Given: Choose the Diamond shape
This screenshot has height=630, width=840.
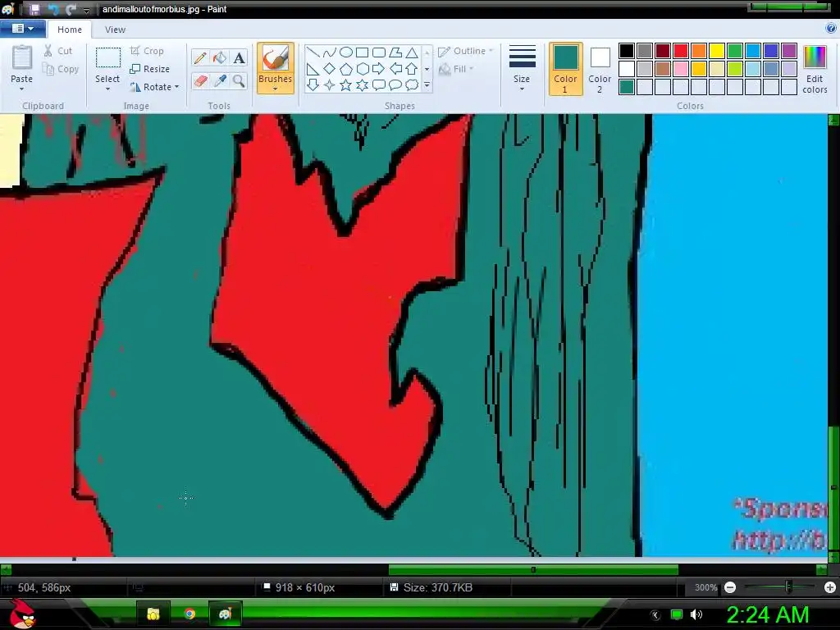Looking at the screenshot, I should (330, 69).
